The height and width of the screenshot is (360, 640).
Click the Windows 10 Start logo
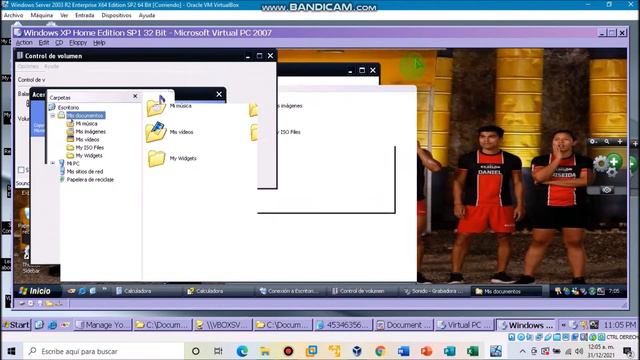coord(11,351)
